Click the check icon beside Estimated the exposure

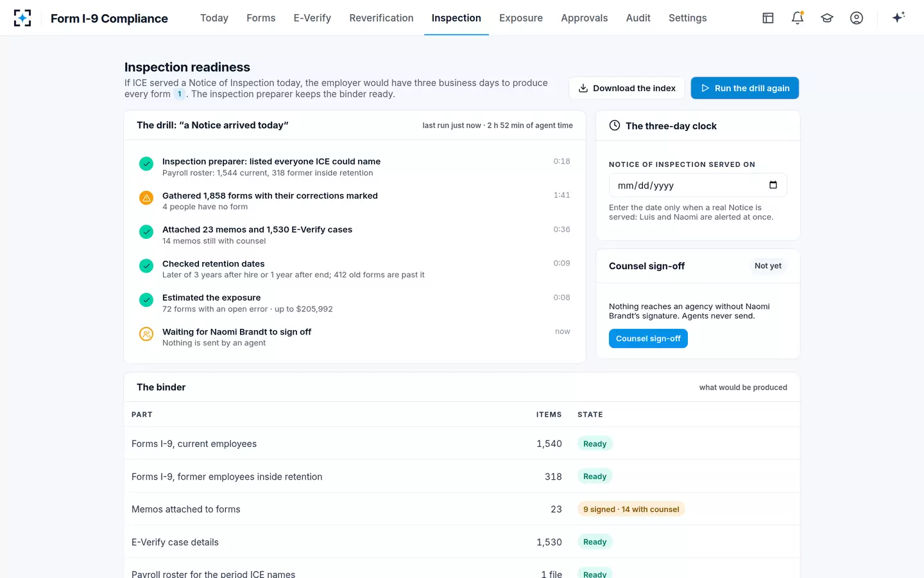[x=146, y=300]
